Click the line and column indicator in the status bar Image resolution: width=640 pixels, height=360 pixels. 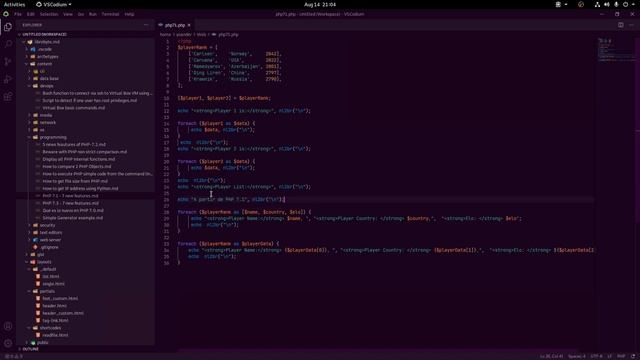(x=551, y=356)
